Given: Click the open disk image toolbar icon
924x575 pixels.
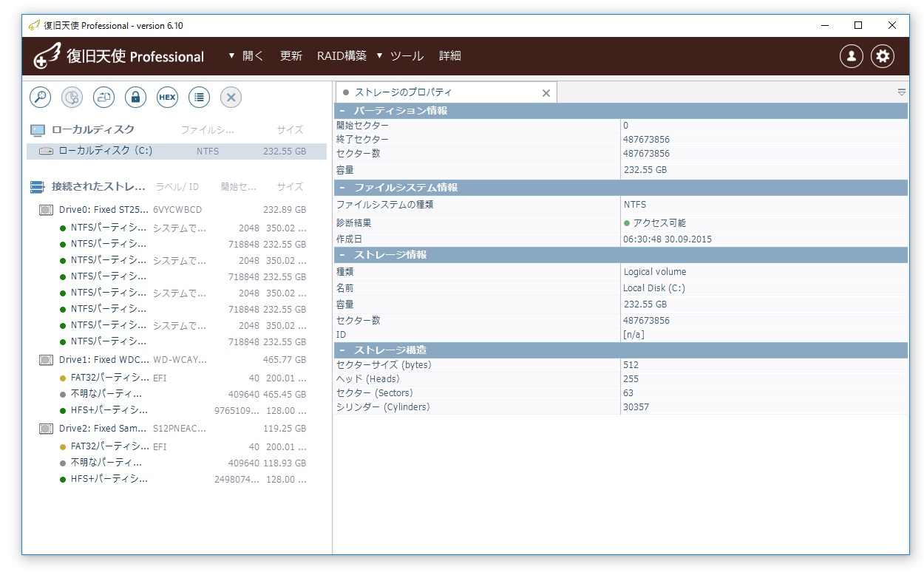Looking at the screenshot, I should click(103, 97).
